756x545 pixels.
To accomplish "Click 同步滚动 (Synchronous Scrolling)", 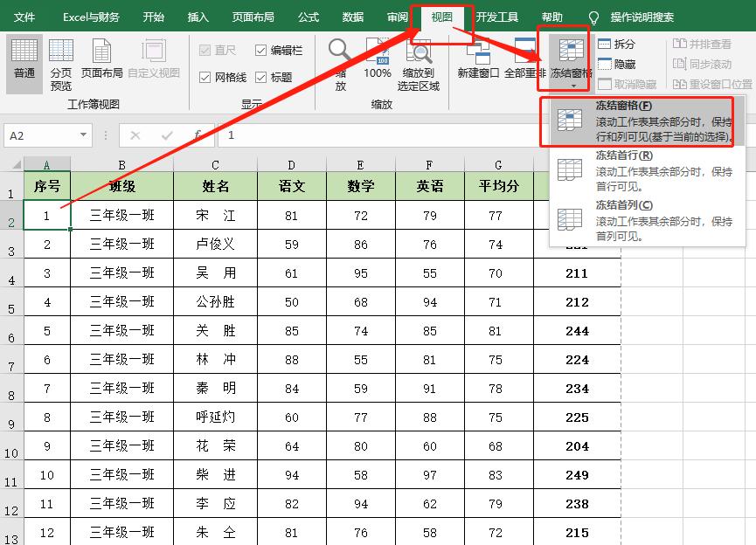I will pyautogui.click(x=708, y=62).
